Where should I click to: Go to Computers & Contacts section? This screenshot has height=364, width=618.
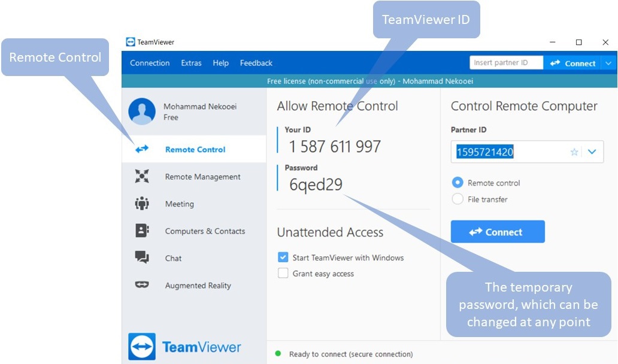tap(194, 231)
